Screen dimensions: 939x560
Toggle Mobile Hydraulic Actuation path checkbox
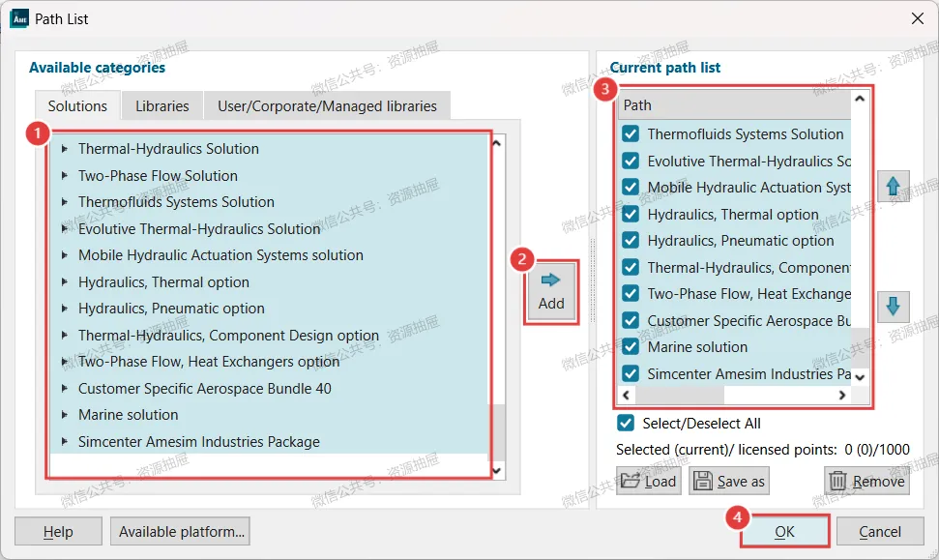coord(630,187)
